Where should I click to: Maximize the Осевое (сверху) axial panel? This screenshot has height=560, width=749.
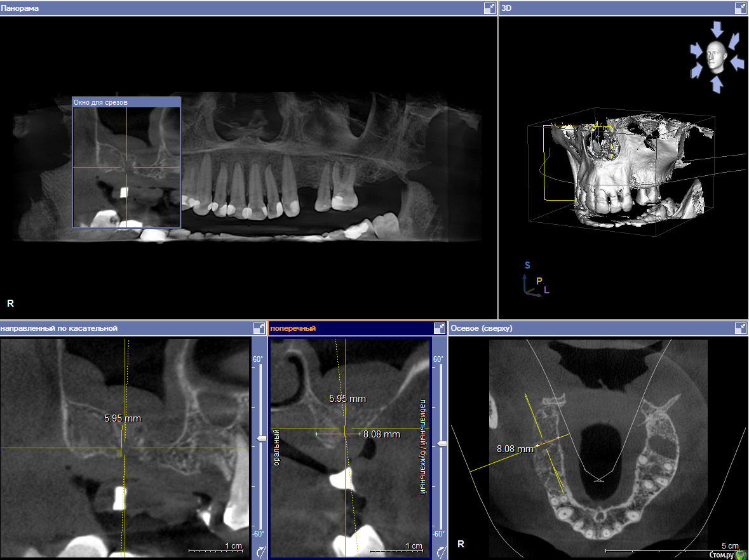pos(740,328)
